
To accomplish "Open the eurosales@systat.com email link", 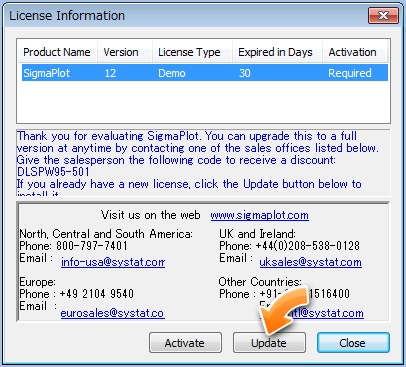I will pyautogui.click(x=112, y=313).
